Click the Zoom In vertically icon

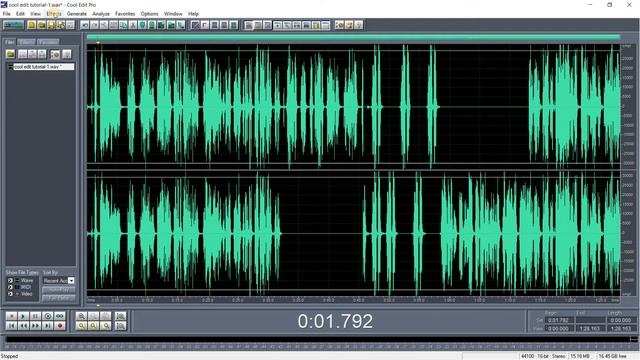click(x=120, y=316)
